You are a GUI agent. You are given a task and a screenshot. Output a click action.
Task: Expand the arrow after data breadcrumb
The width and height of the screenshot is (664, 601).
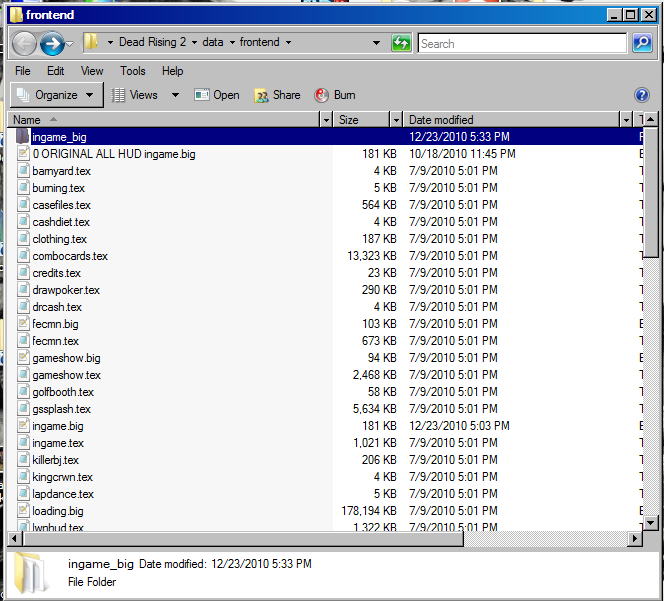(232, 43)
